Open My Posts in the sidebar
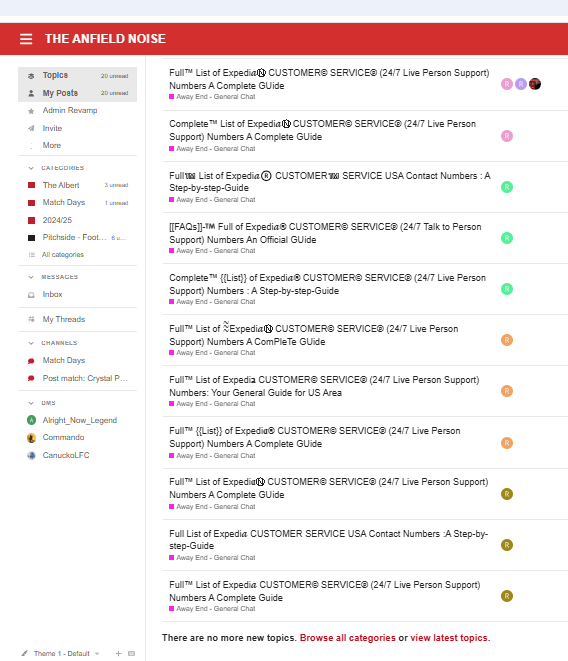The image size is (568, 661). coord(78,93)
